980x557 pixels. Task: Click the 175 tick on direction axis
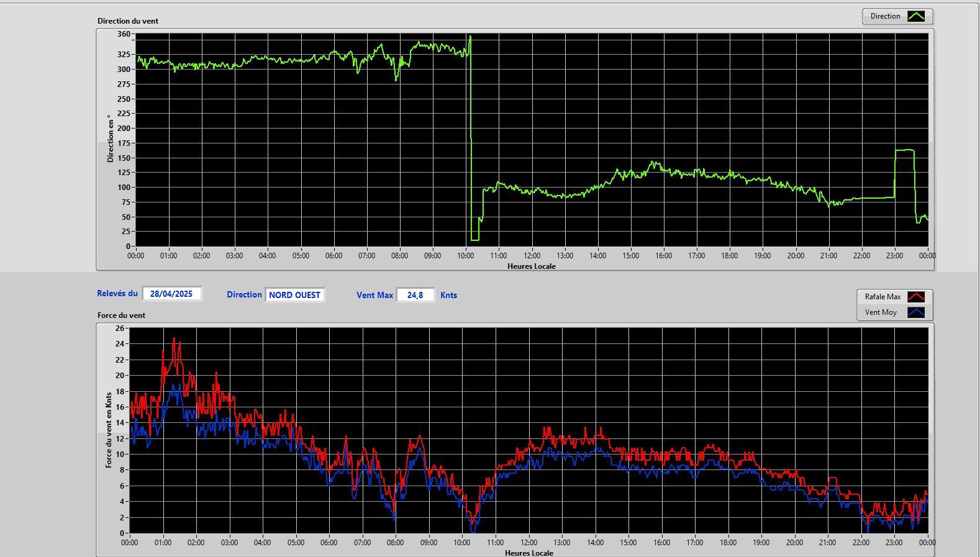(x=124, y=143)
